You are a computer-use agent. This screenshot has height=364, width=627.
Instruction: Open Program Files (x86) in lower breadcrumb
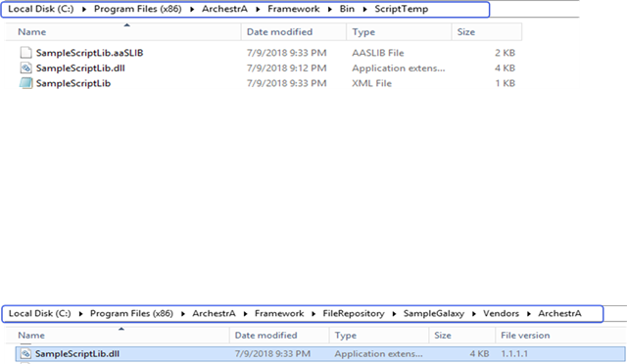[131, 313]
